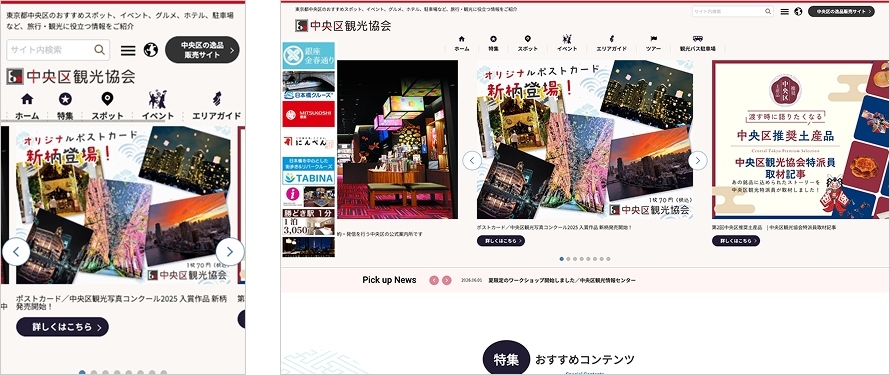Click desktop caption ポストカード／中央区観光写真コンクール2025

click(555, 227)
